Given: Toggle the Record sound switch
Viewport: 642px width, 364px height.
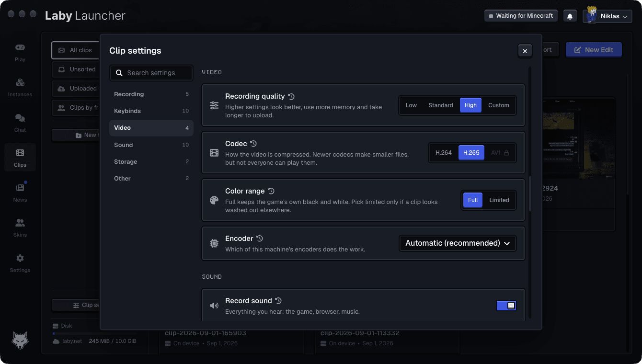Looking at the screenshot, I should point(506,306).
